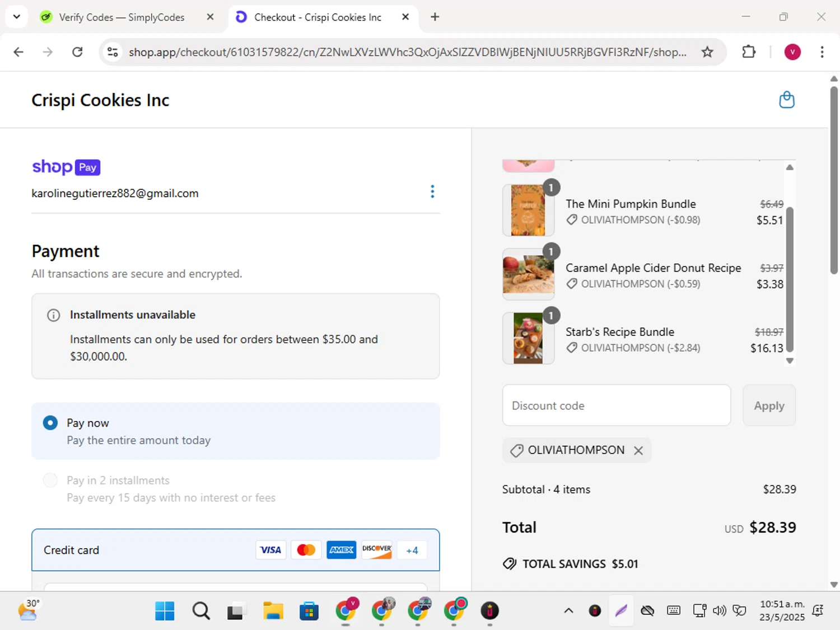Select the Credit card payment method

pos(235,550)
